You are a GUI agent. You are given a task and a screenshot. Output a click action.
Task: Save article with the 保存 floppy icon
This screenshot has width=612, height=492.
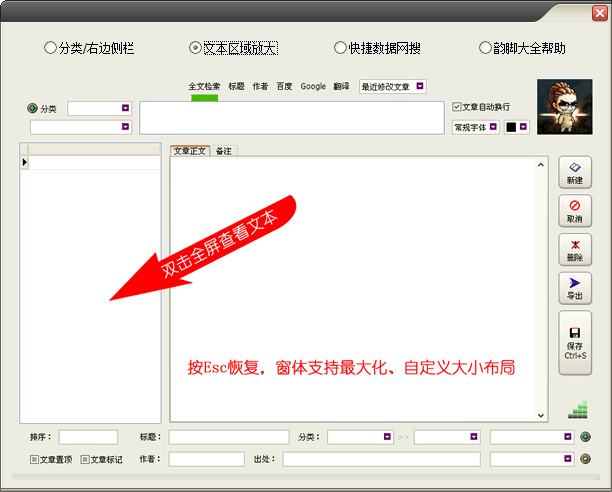pyautogui.click(x=574, y=341)
